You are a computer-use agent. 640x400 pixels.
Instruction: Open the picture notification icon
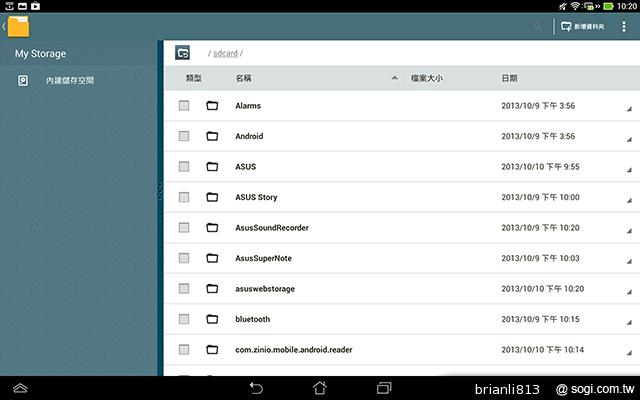(22, 6)
